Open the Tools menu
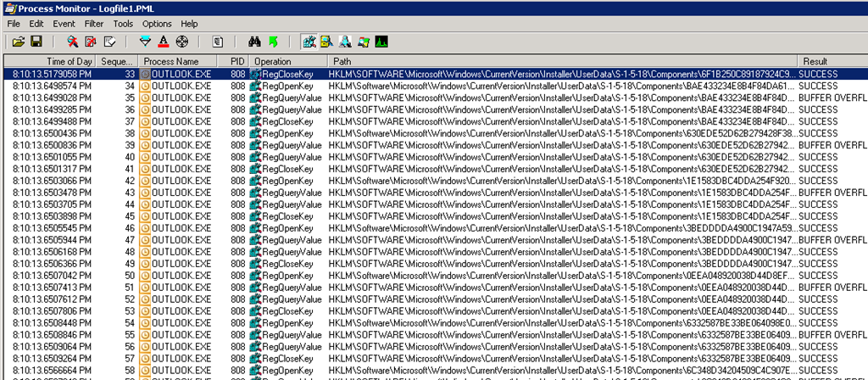Viewport: 868px width, 380px height. click(123, 24)
